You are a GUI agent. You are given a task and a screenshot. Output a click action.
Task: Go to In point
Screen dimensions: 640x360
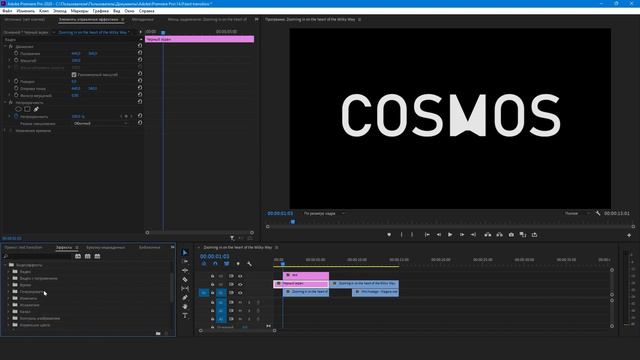click(x=427, y=235)
